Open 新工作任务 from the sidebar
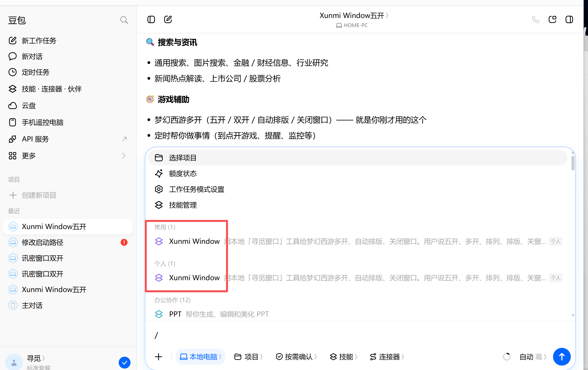 pos(68,41)
